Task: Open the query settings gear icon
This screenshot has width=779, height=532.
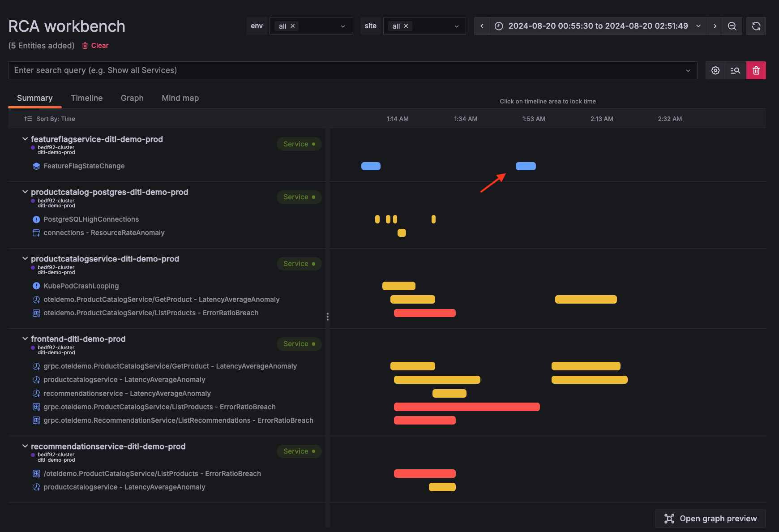Action: pos(715,70)
